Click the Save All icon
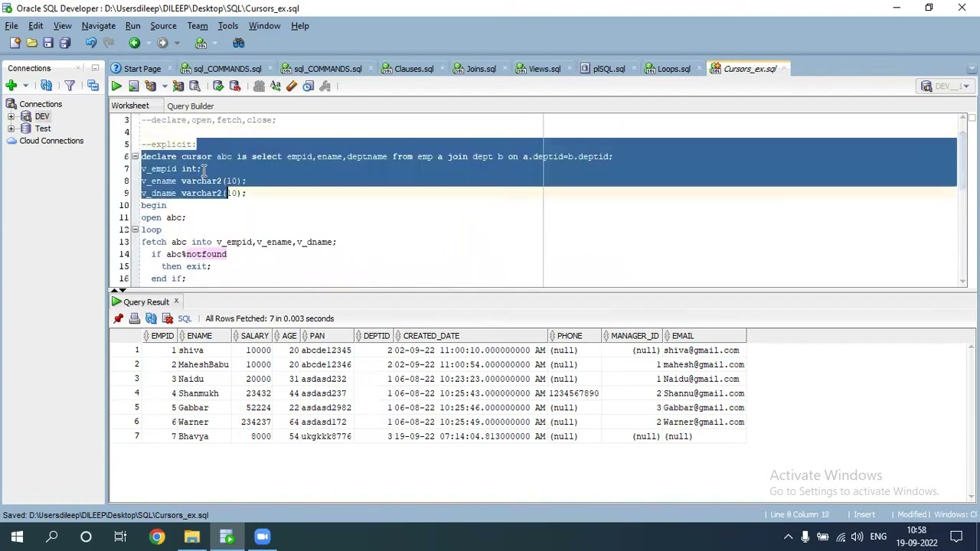This screenshot has height=551, width=980. [65, 43]
